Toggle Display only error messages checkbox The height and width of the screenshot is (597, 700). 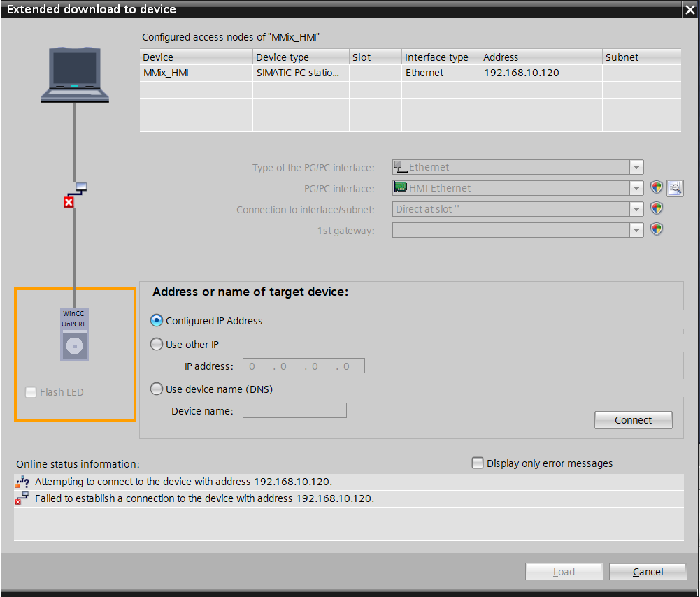(x=478, y=463)
